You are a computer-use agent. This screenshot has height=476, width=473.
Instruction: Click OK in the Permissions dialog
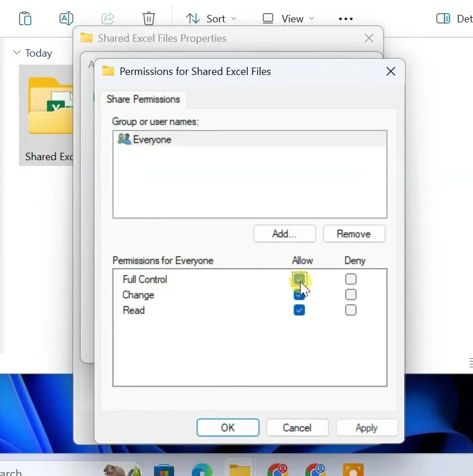[228, 427]
